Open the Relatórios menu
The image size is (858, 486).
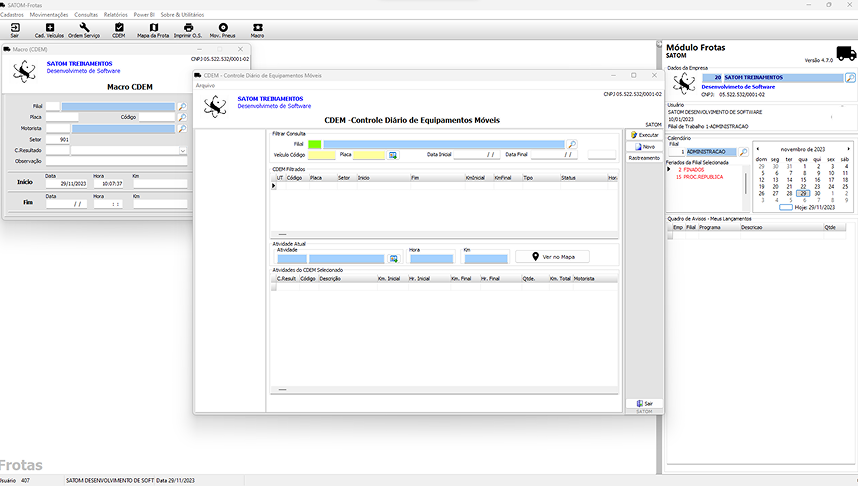115,16
